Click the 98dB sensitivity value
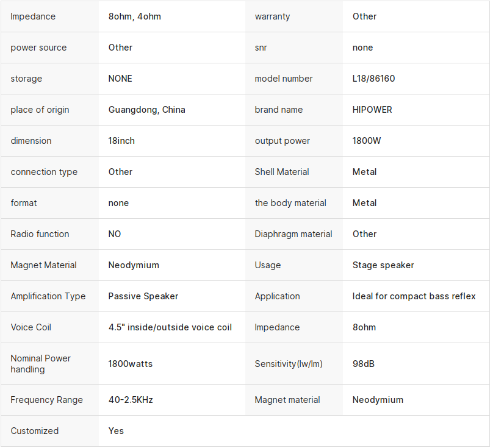 pyautogui.click(x=364, y=364)
